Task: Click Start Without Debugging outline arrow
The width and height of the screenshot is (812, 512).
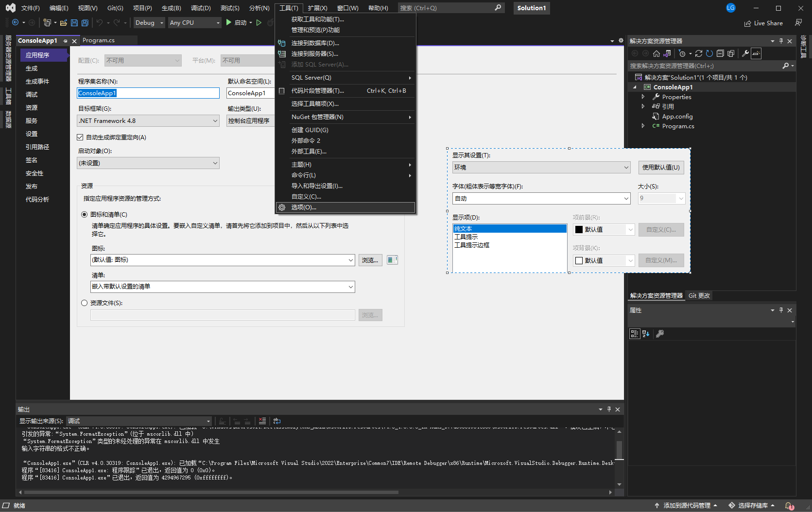Action: point(259,23)
